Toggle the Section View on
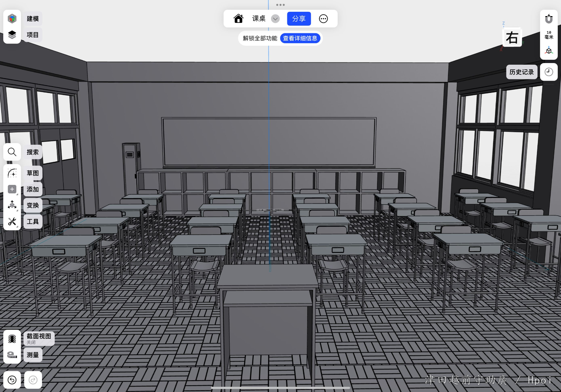The image size is (561, 392). point(12,339)
